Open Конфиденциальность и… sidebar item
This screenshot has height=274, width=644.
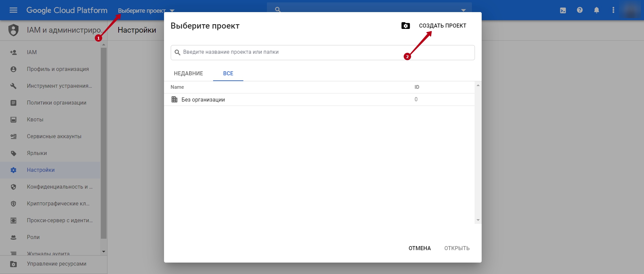50,187
